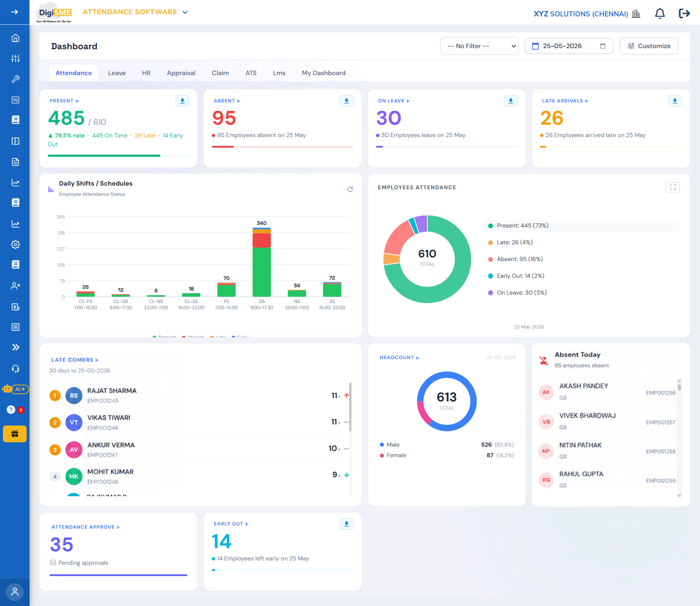Download the Present card report
Viewport: 700px width, 606px height.
(x=182, y=101)
